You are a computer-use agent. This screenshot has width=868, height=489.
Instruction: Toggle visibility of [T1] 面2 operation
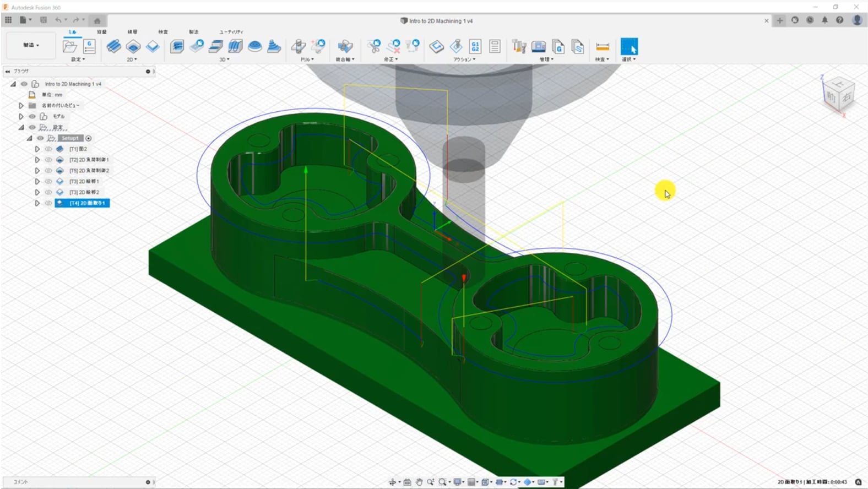(48, 149)
